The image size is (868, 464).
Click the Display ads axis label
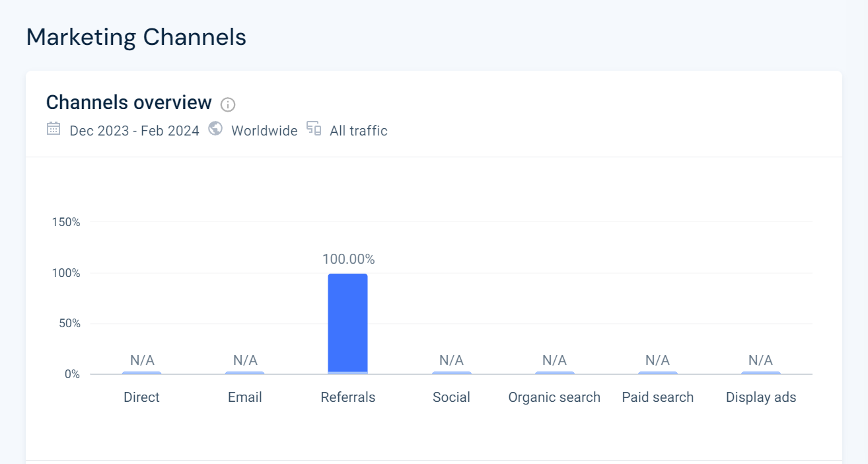pos(761,397)
